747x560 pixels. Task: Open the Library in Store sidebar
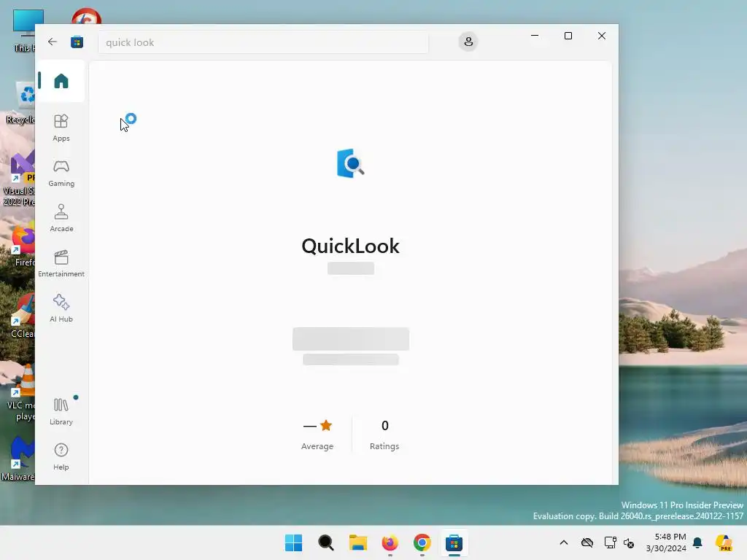(x=61, y=411)
